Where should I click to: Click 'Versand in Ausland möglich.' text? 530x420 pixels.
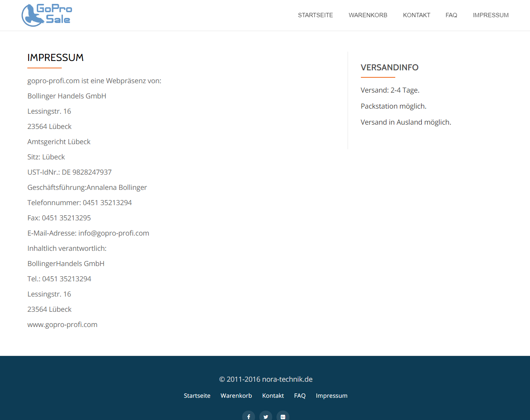(406, 122)
